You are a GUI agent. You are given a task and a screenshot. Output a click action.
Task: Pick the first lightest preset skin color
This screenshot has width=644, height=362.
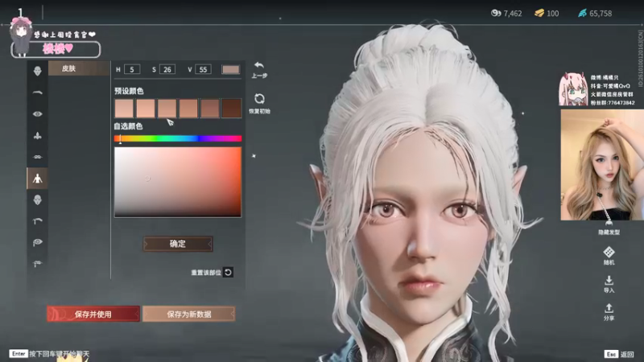coord(124,108)
